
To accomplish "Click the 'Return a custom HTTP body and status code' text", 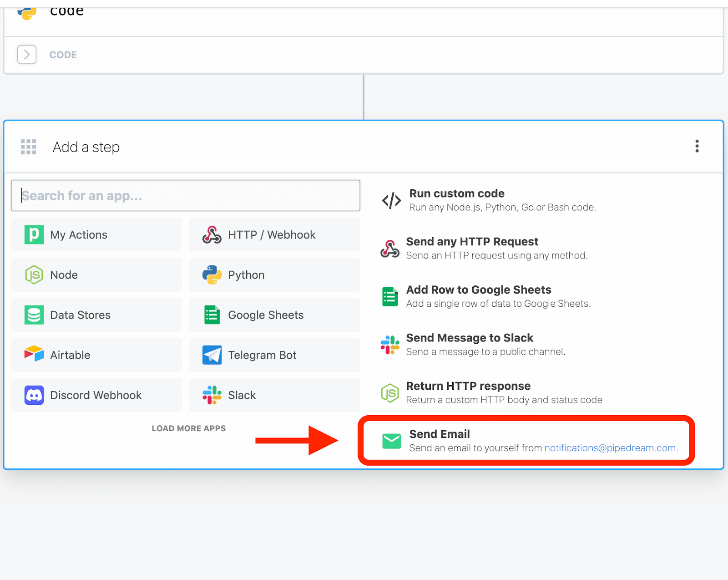I will point(504,400).
